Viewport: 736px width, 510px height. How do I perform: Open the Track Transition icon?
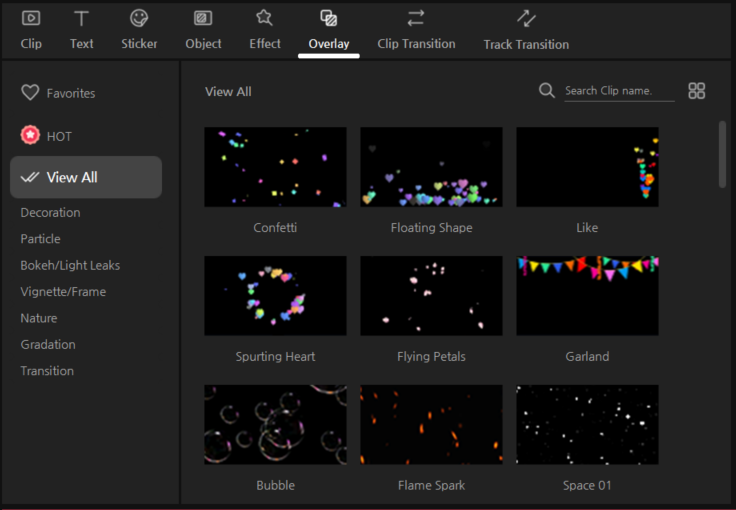click(526, 18)
